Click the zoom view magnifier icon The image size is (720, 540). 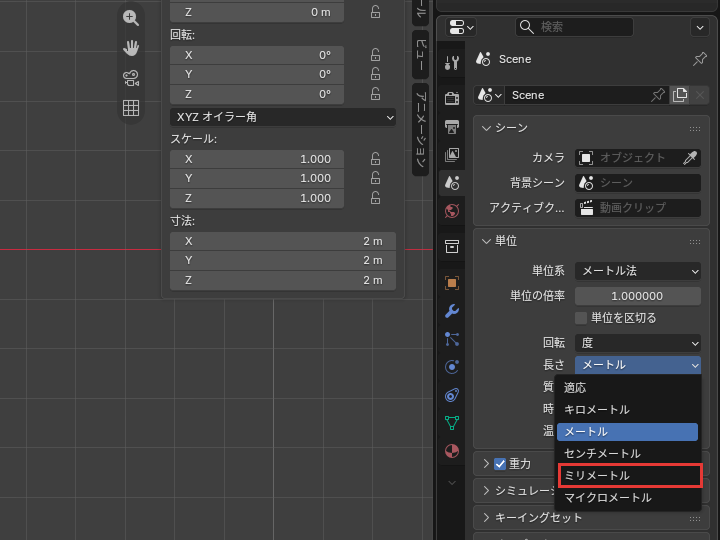[x=131, y=18]
